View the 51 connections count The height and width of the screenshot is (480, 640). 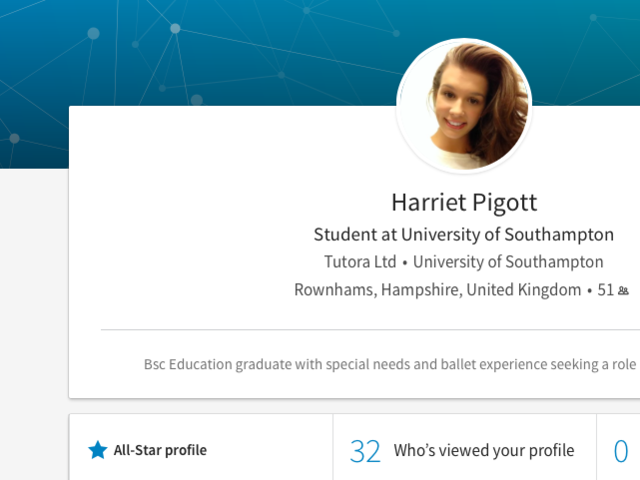coord(606,290)
